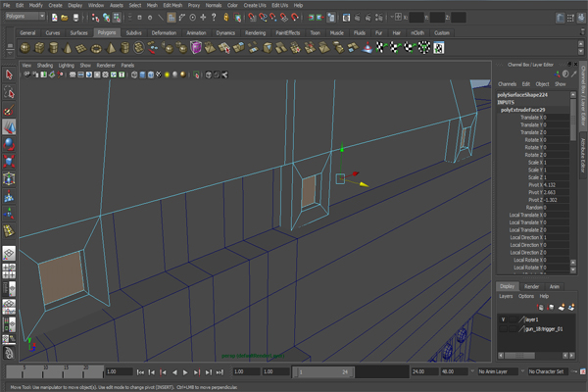This screenshot has width=588, height=392.
Task: Play animation forwards
Action: pyautogui.click(x=185, y=372)
